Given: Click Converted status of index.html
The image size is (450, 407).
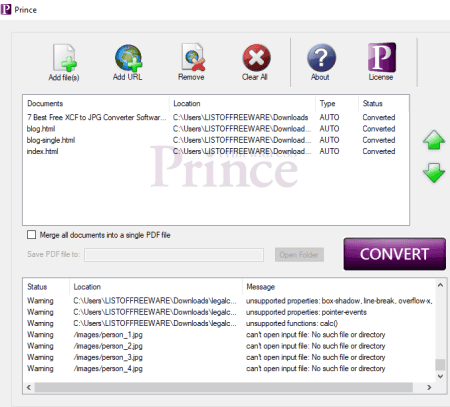Looking at the screenshot, I should [x=379, y=151].
